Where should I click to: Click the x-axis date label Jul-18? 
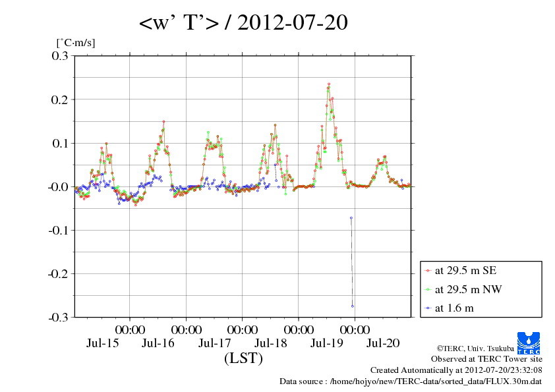pyautogui.click(x=271, y=343)
